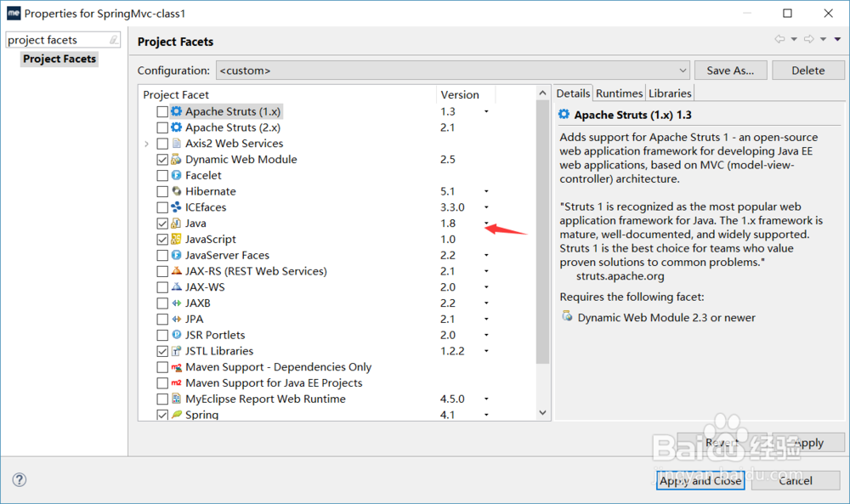This screenshot has width=850, height=504.
Task: Switch to the Libraries tab
Action: (670, 93)
